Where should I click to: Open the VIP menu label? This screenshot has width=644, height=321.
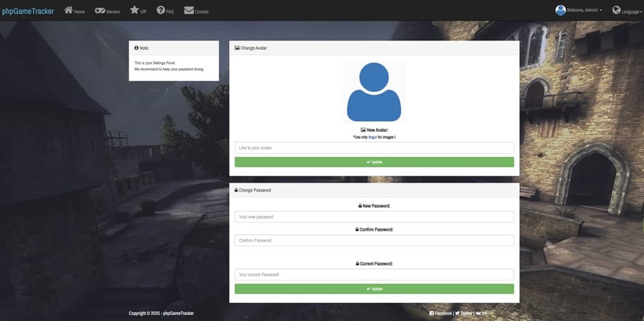click(143, 12)
